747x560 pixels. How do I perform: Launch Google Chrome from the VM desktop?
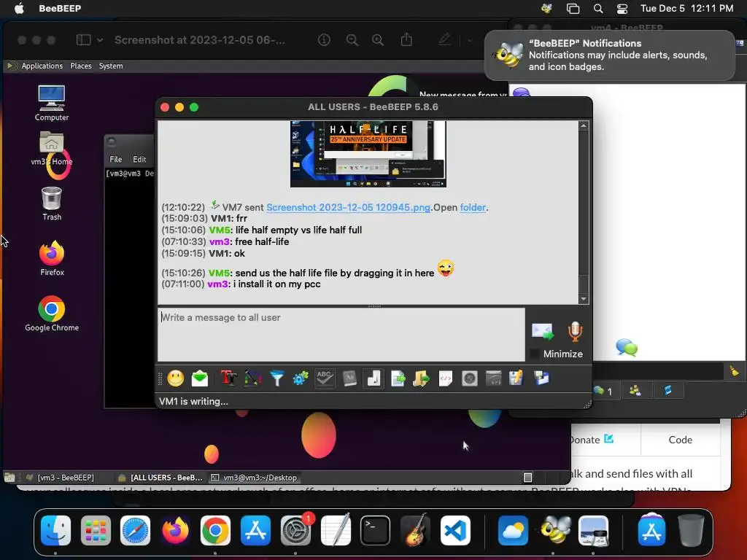(x=52, y=314)
